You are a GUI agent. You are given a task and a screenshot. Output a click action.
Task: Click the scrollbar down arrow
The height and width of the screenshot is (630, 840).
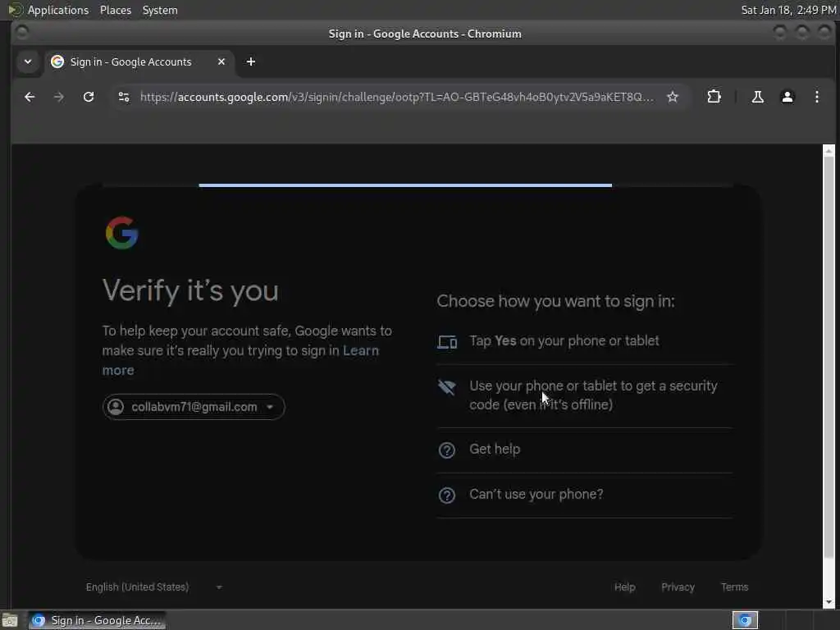829,602
